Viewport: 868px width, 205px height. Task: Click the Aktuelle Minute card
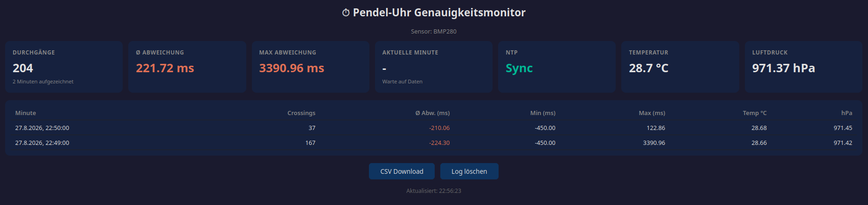434,67
